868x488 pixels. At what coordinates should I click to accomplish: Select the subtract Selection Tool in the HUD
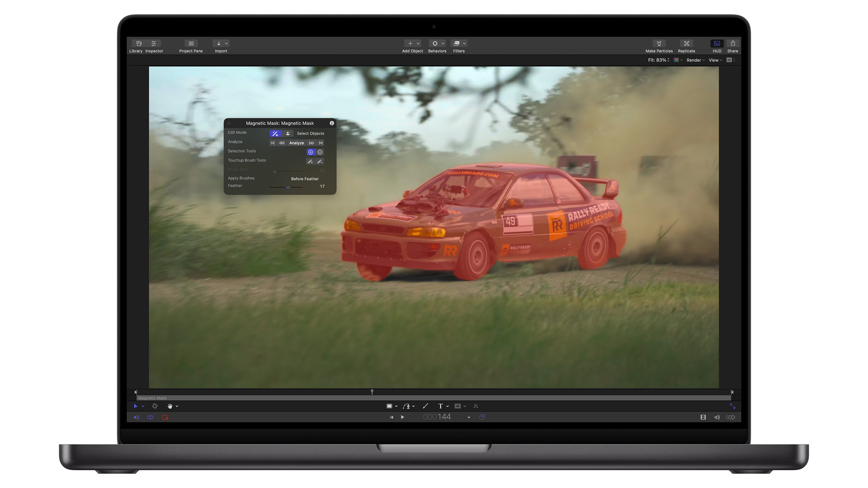[x=320, y=152]
